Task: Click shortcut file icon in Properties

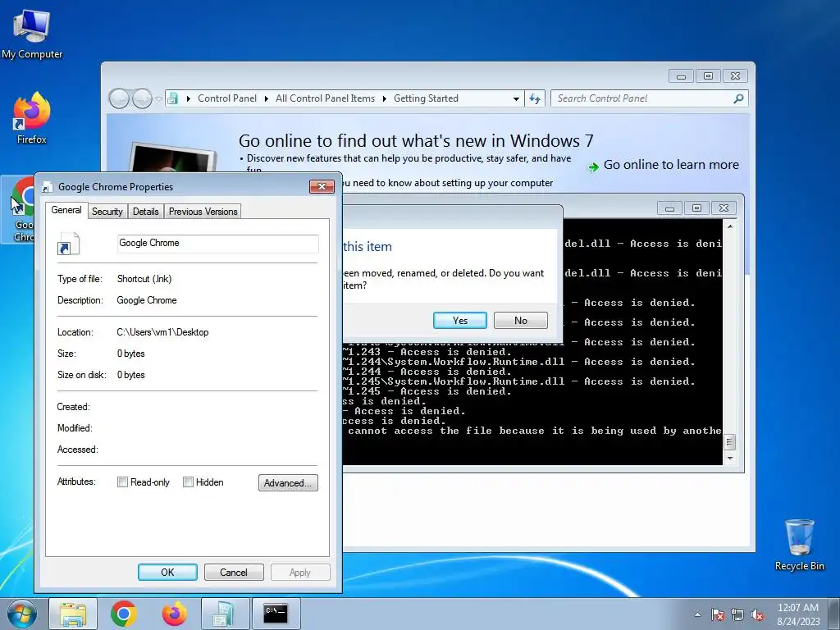Action: pyautogui.click(x=69, y=244)
